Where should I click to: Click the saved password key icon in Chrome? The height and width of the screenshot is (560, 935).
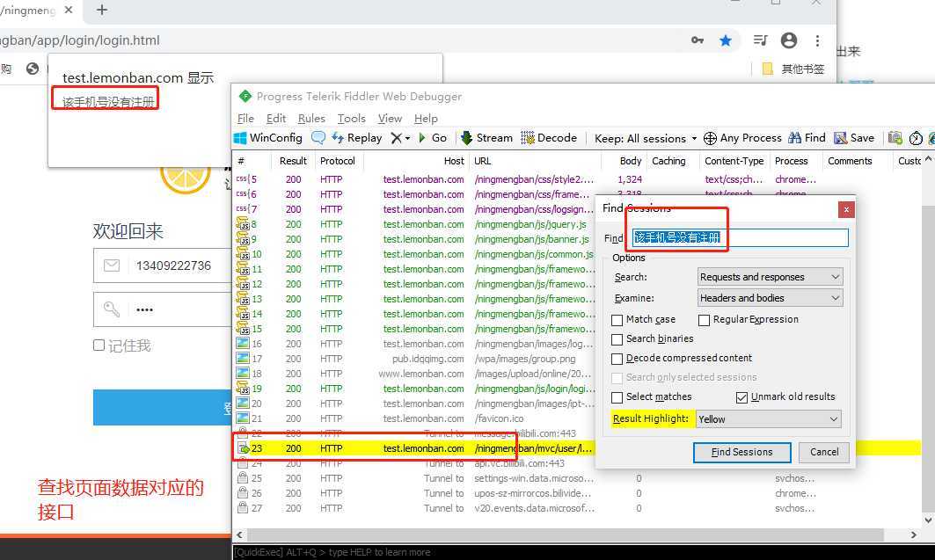pos(698,40)
